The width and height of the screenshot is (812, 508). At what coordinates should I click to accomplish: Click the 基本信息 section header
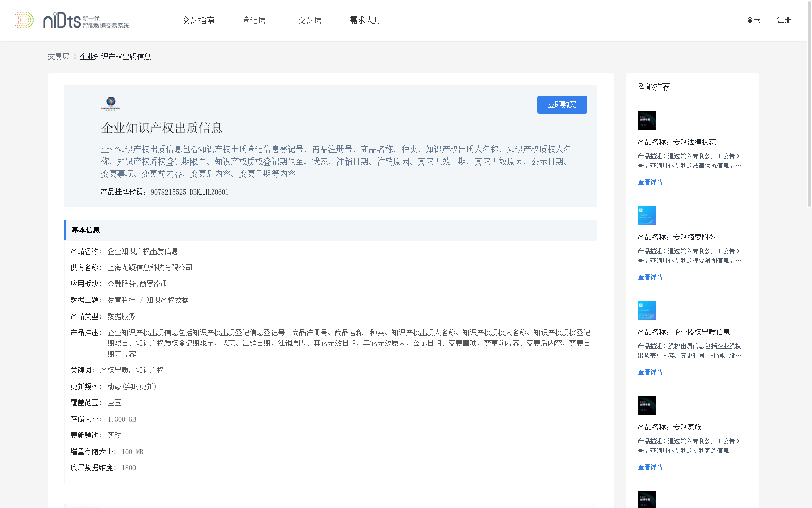(331, 230)
